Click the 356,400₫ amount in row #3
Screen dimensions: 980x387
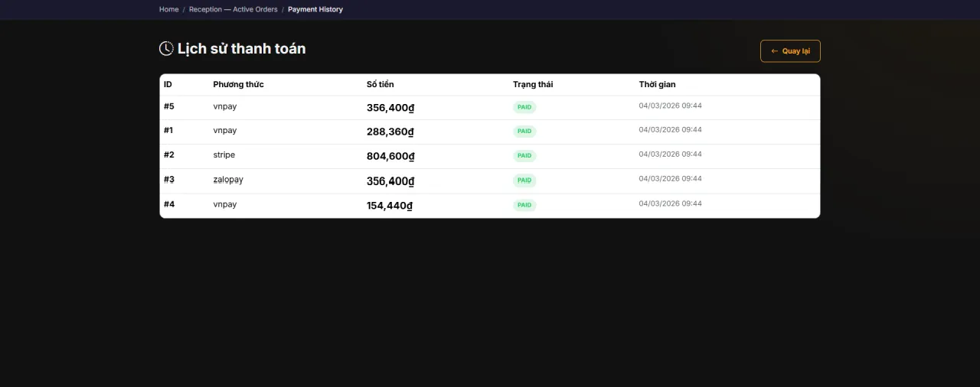[x=390, y=181]
